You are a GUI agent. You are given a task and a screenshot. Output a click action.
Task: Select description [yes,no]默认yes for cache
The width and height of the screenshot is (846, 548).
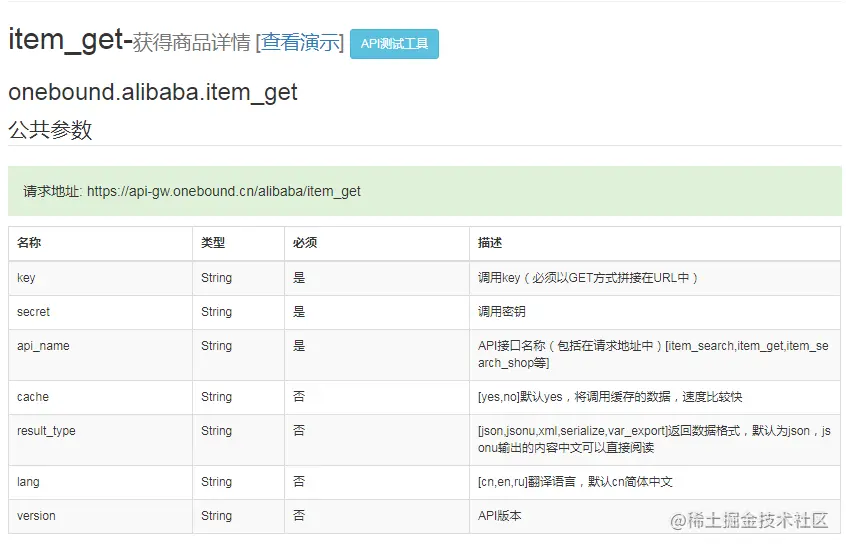click(610, 397)
